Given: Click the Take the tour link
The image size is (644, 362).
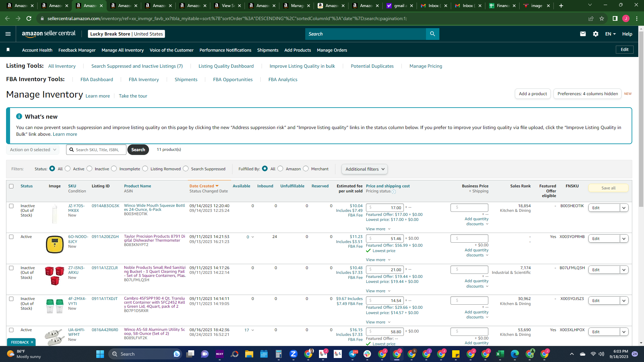Looking at the screenshot, I should pyautogui.click(x=133, y=96).
